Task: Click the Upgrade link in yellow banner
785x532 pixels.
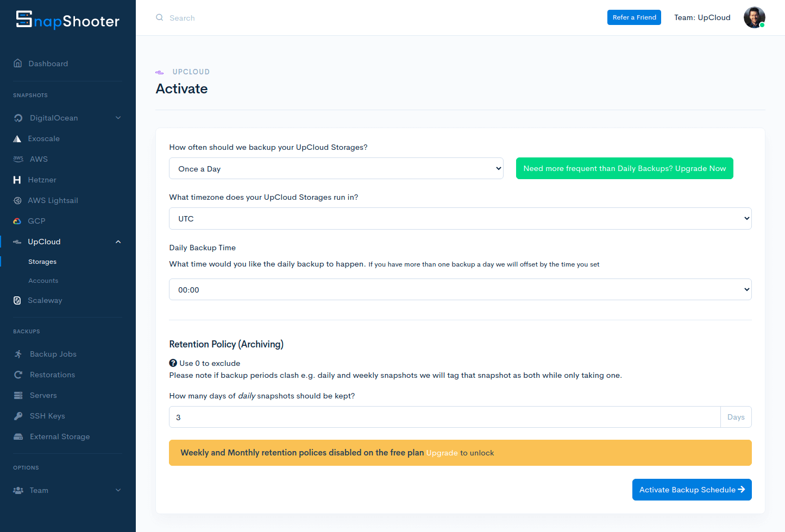Action: [441, 453]
